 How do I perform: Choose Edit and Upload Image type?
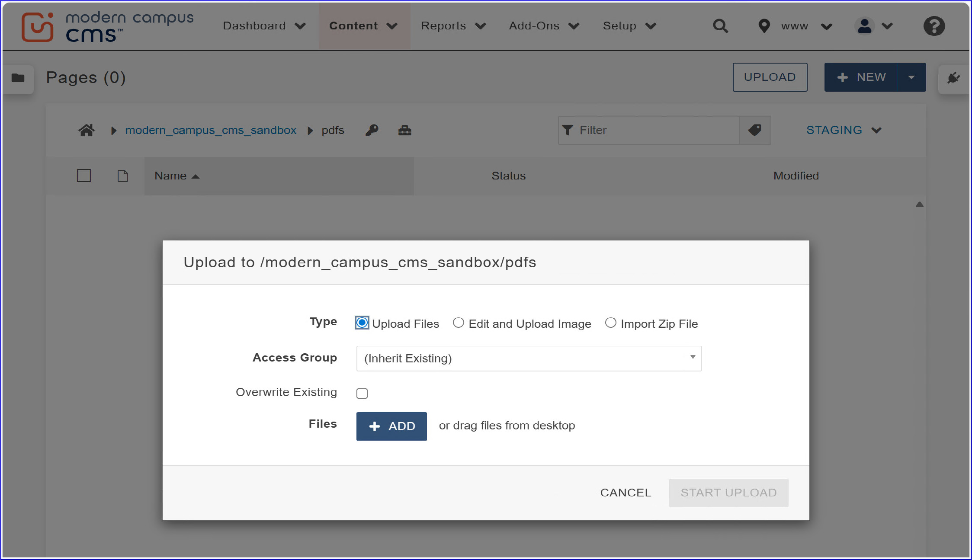(x=459, y=323)
